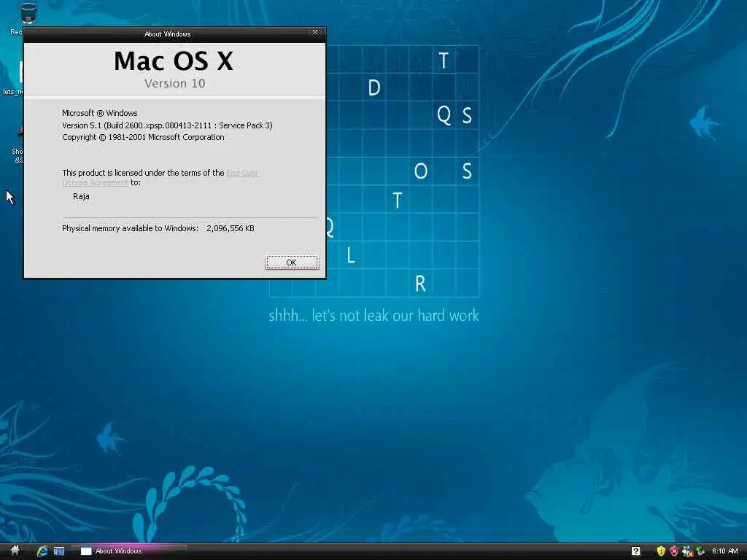Select the About Windows taskbar button
This screenshot has height=560, width=747.
pyautogui.click(x=128, y=551)
